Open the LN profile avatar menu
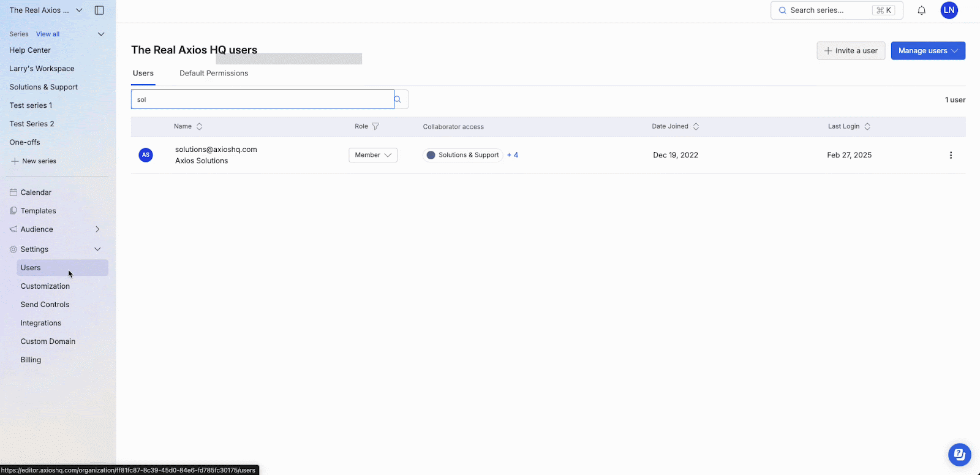980x475 pixels. tap(949, 10)
